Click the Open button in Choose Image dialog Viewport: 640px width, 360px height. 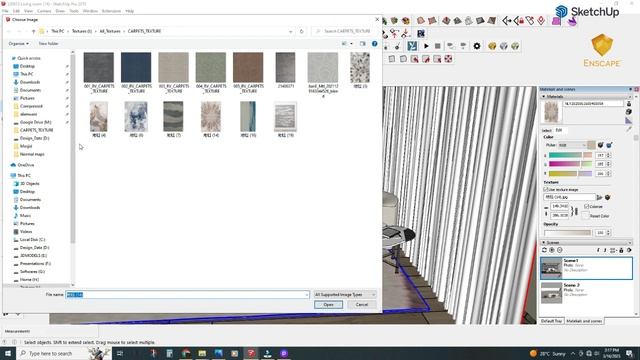pos(328,304)
